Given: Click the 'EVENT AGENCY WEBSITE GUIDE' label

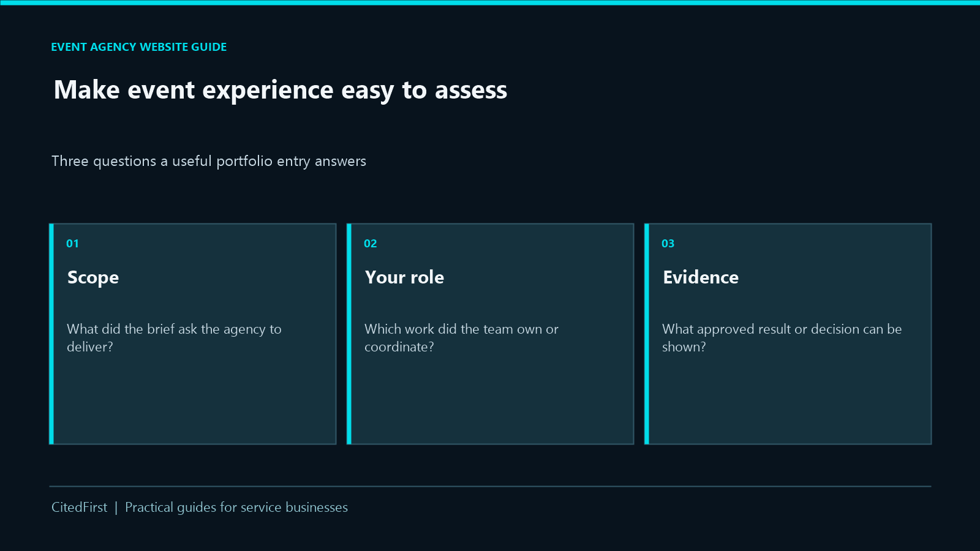Looking at the screenshot, I should pos(139,47).
